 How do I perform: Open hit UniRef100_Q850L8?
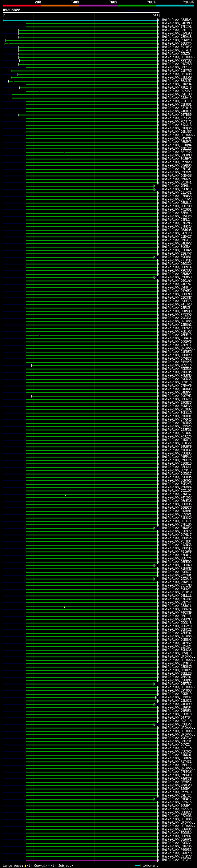coord(177,37)
